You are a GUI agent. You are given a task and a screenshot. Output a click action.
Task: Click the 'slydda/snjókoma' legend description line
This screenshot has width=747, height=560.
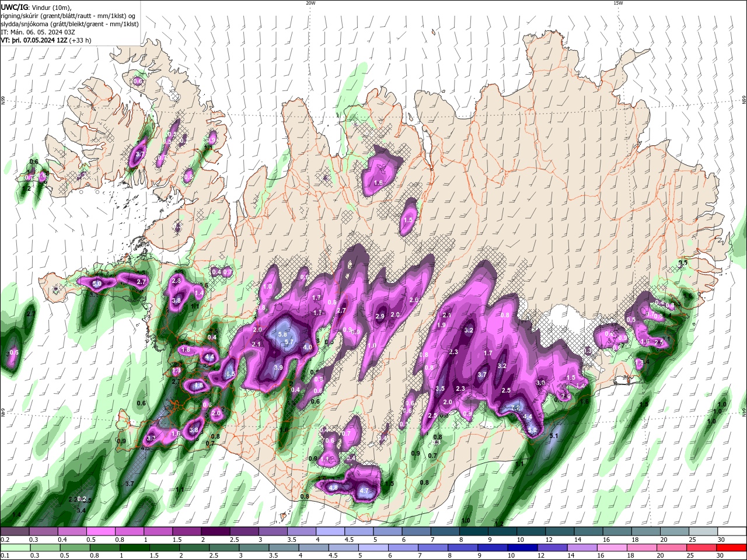pyautogui.click(x=70, y=24)
